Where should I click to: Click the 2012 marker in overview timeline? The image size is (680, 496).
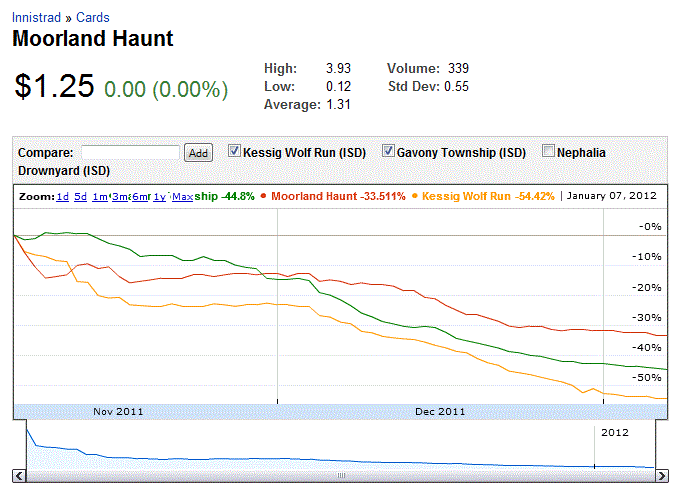614,433
